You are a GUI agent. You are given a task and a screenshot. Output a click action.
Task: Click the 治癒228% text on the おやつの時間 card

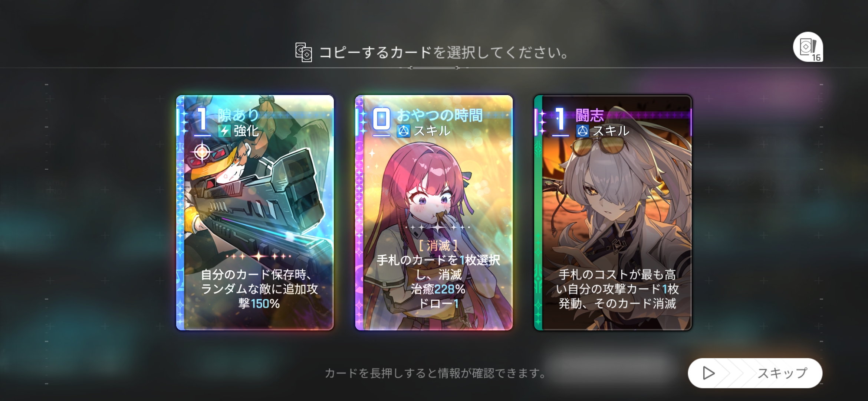pyautogui.click(x=438, y=289)
